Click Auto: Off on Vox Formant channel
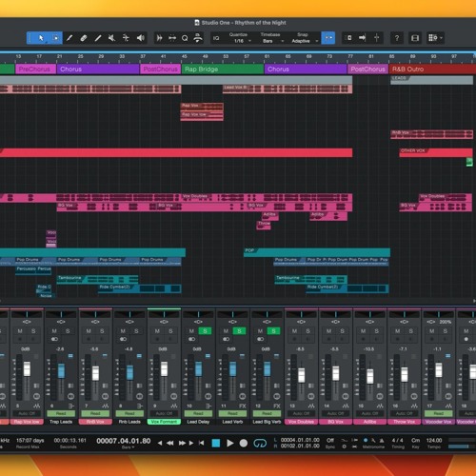Image resolution: width=476 pixels, height=476 pixels. tap(164, 413)
